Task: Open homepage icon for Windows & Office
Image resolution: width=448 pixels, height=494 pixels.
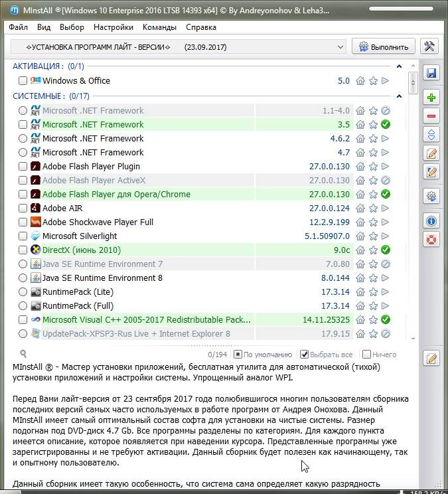Action: 360,81
